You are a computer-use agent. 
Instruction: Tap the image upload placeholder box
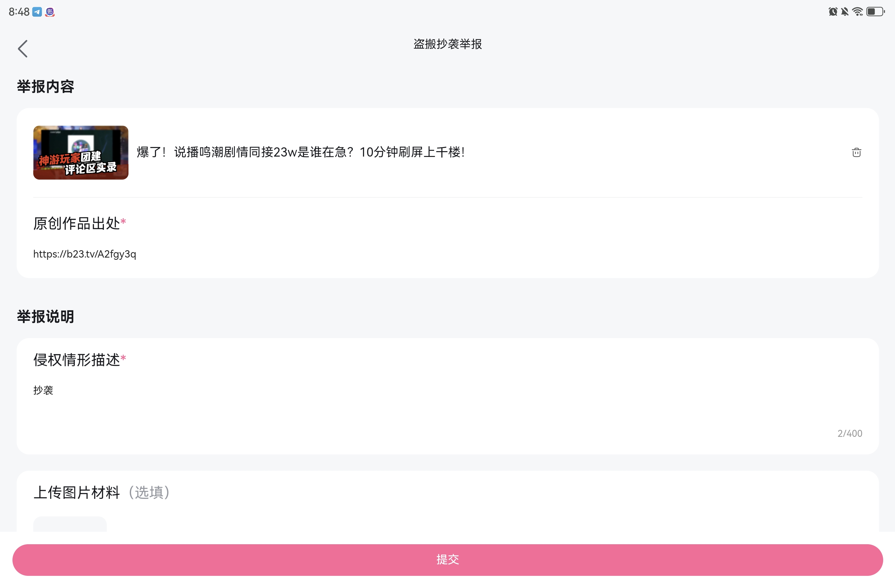(70, 524)
